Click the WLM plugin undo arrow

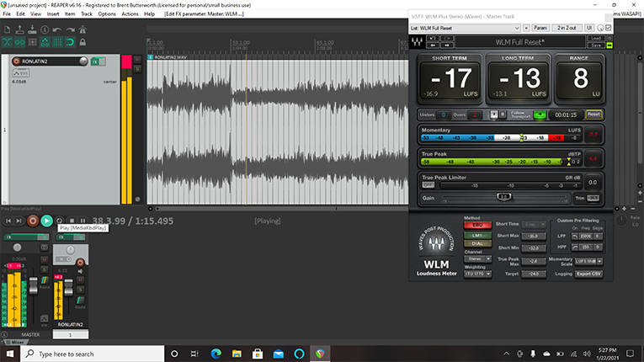[433, 38]
